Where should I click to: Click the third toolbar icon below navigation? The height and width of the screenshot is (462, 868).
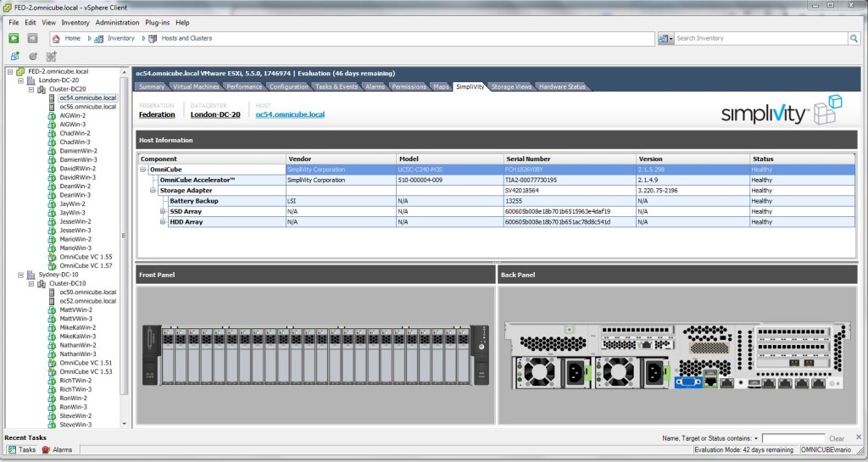pyautogui.click(x=52, y=57)
